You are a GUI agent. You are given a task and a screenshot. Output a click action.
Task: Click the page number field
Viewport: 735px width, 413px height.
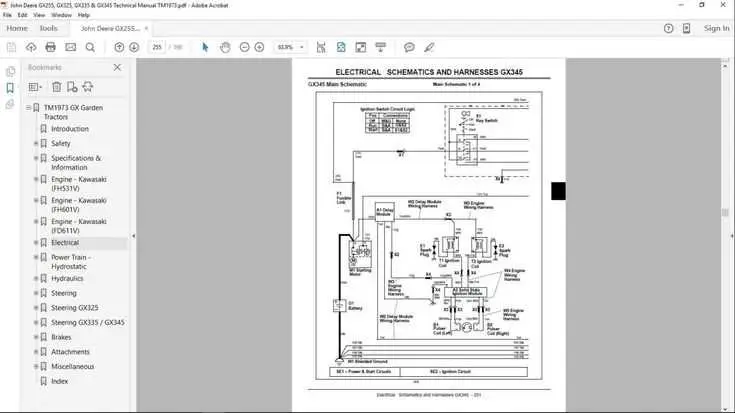click(157, 47)
